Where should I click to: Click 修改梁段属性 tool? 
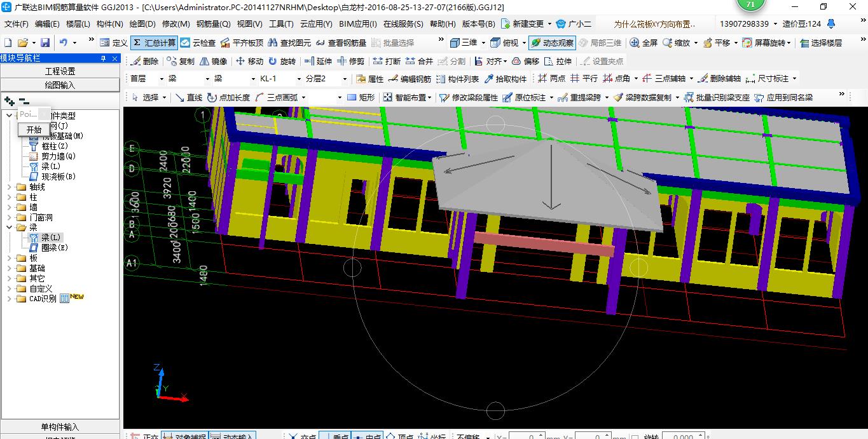click(x=468, y=97)
